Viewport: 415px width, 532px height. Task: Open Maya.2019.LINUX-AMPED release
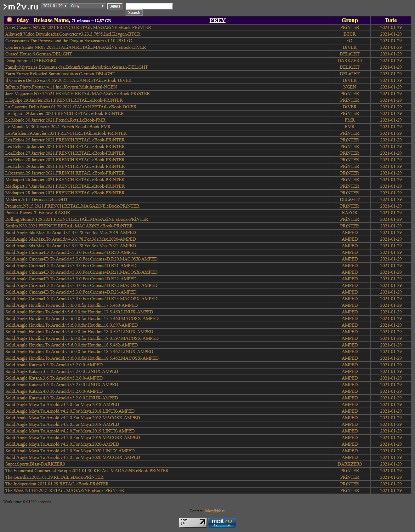pyautogui.click(x=70, y=431)
